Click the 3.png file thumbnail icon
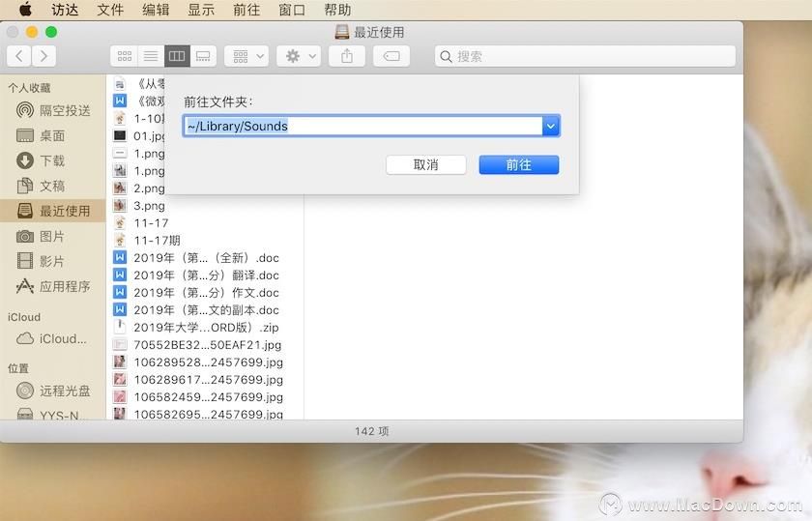Image resolution: width=812 pixels, height=521 pixels. [120, 205]
